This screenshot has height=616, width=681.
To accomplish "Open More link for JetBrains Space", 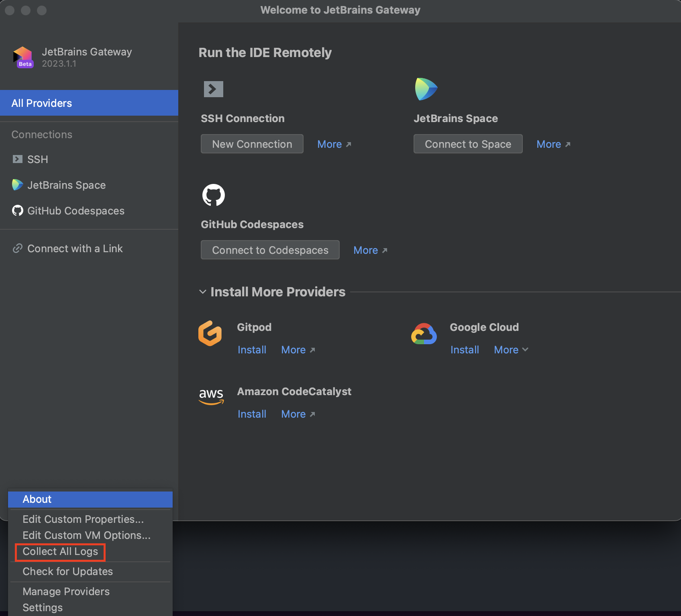I will coord(553,144).
